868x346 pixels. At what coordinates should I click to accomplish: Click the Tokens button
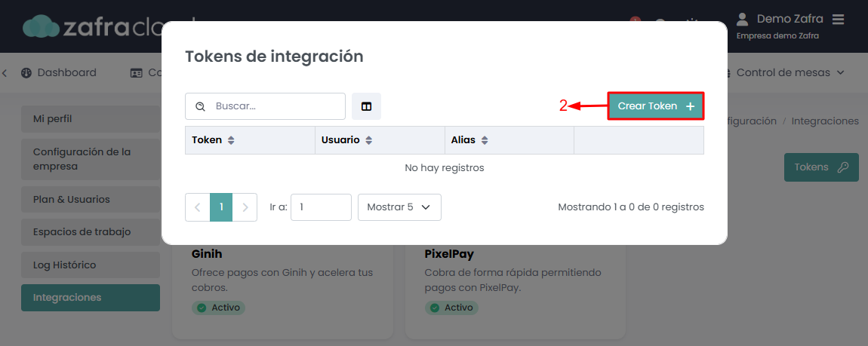(x=821, y=167)
